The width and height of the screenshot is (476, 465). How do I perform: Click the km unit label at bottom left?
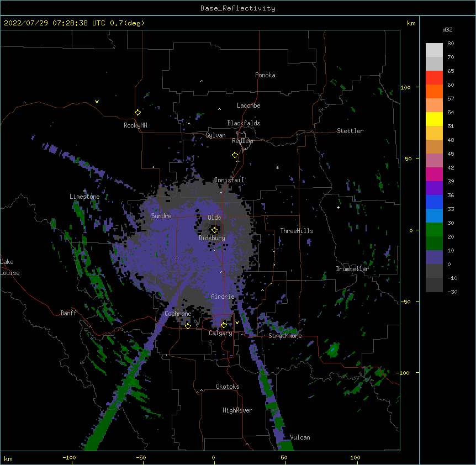coord(8,458)
